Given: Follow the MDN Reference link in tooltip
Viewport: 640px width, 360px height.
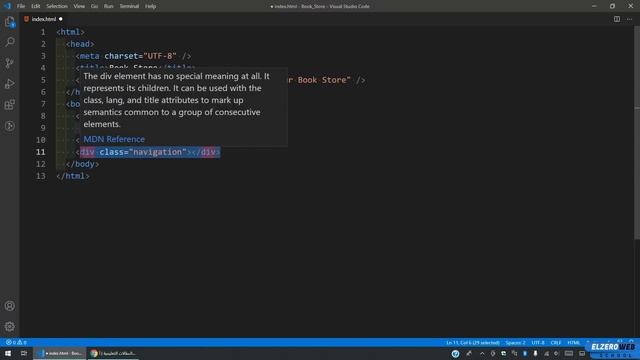Looking at the screenshot, I should (x=114, y=139).
